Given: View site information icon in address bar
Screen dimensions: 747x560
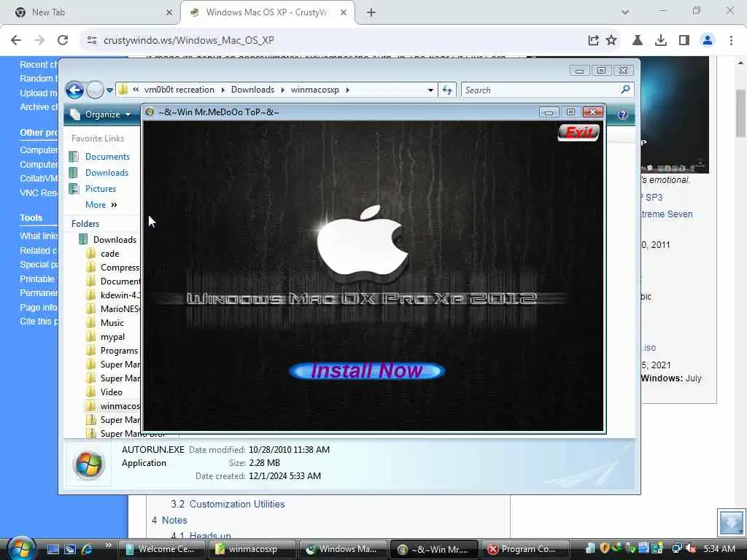Looking at the screenshot, I should pyautogui.click(x=92, y=41).
